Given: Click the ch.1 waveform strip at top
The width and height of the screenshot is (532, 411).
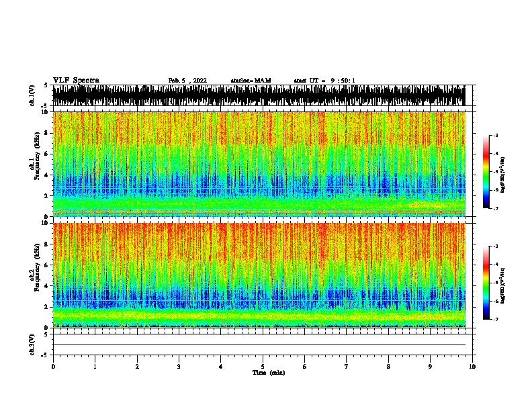Looking at the screenshot, I should pyautogui.click(x=259, y=95).
